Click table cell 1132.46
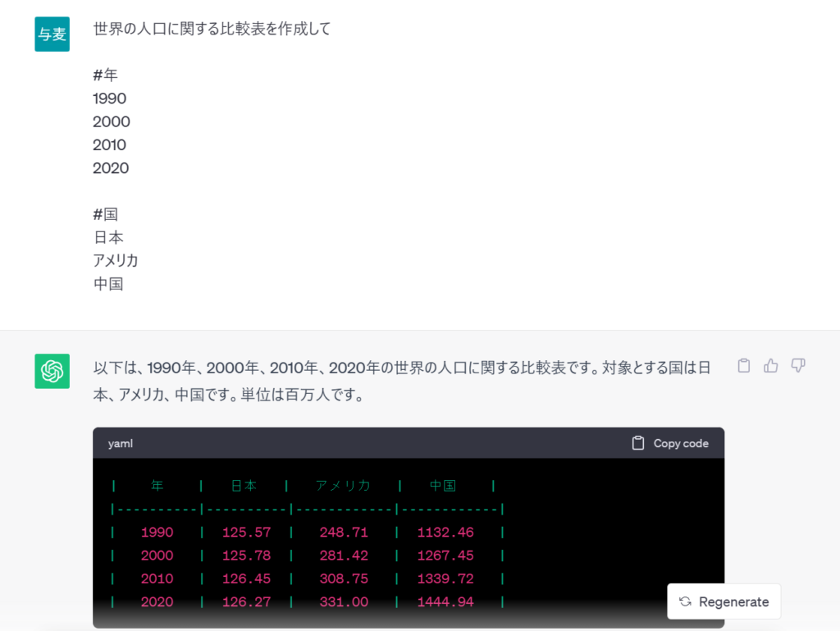Image resolution: width=840 pixels, height=631 pixels. tap(445, 532)
